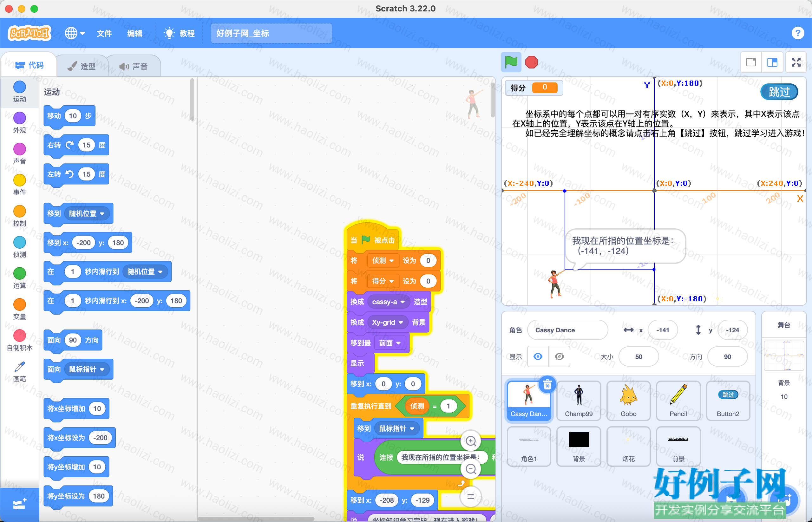This screenshot has width=812, height=522.
Task: Hide the sprite with crossed-eye icon
Action: click(559, 356)
